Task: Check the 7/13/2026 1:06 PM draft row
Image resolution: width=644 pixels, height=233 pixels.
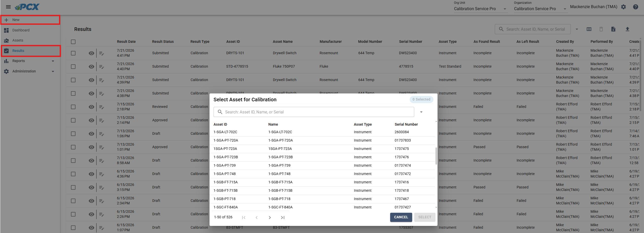Action: [x=73, y=134]
